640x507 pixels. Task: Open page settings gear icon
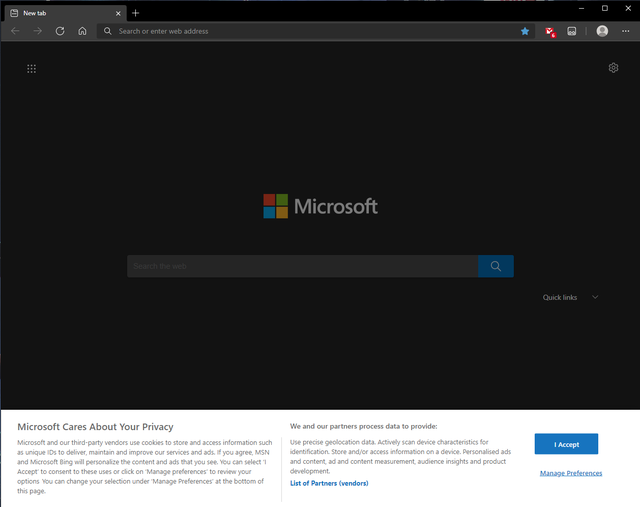[x=613, y=68]
